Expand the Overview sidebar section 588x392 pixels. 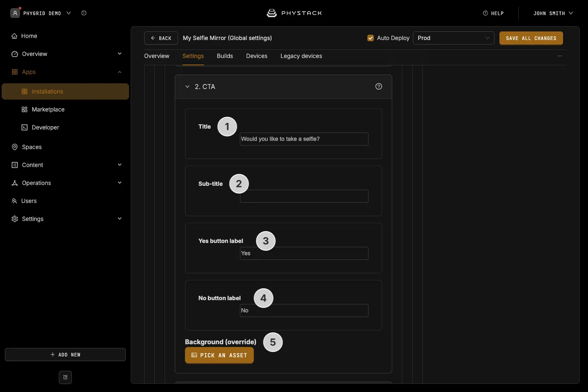120,54
